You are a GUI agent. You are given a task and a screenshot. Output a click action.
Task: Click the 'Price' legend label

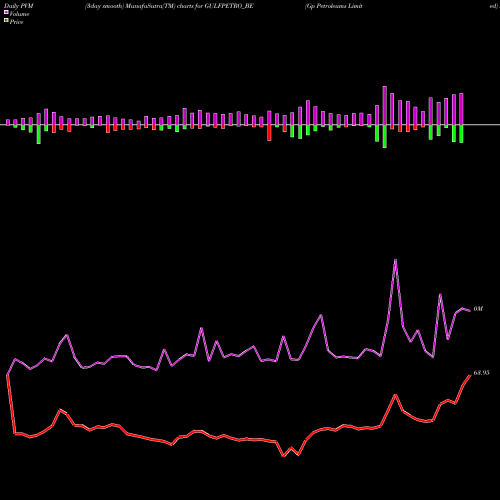(16, 22)
